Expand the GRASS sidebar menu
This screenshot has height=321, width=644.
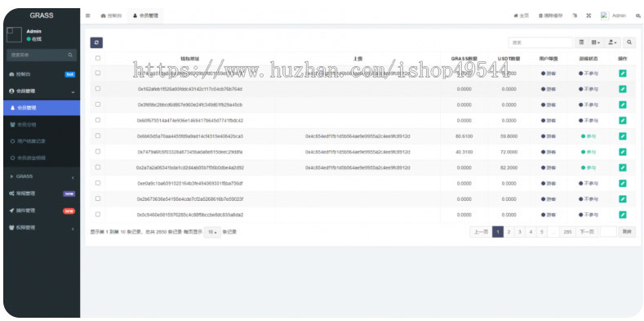point(42,176)
